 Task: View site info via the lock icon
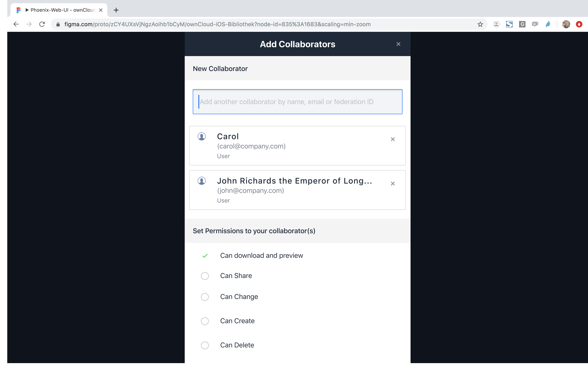tap(58, 24)
